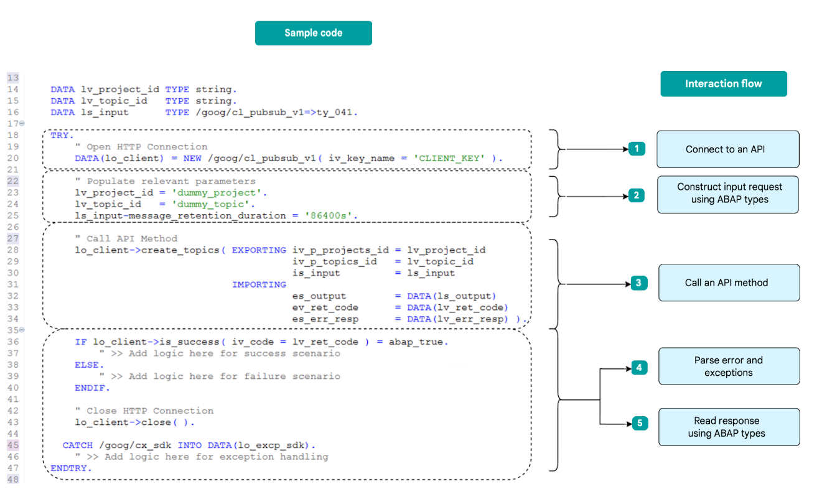Click the number 1 step badge
822x504 pixels.
click(x=637, y=149)
